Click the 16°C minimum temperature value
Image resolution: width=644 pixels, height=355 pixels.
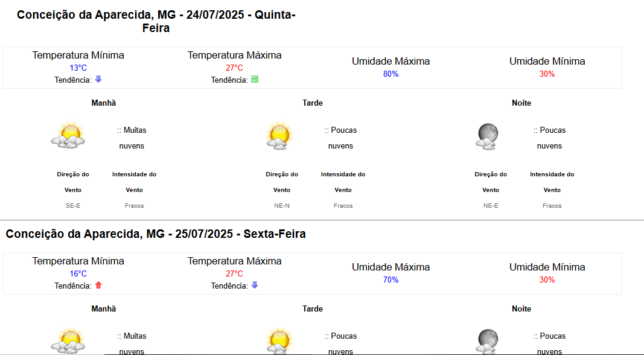click(x=78, y=273)
